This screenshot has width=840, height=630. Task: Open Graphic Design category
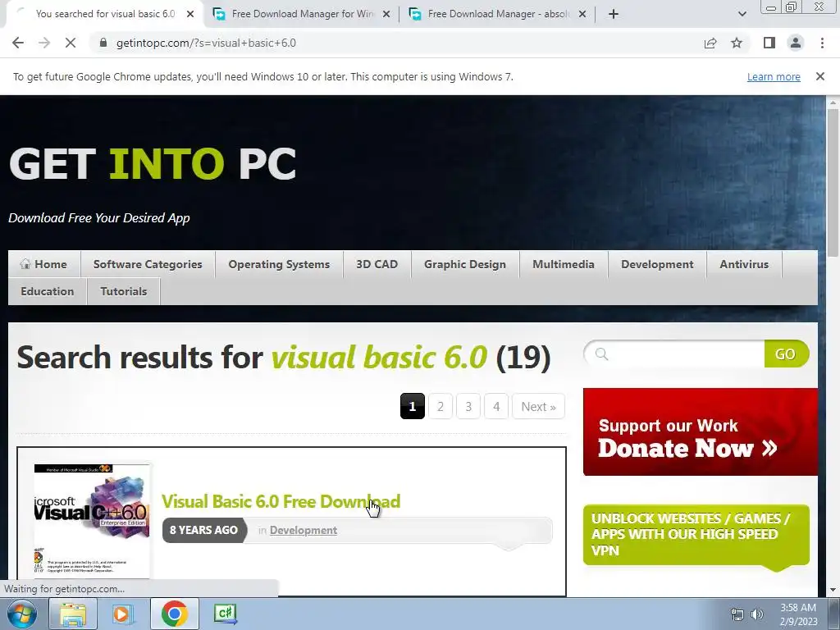click(464, 264)
